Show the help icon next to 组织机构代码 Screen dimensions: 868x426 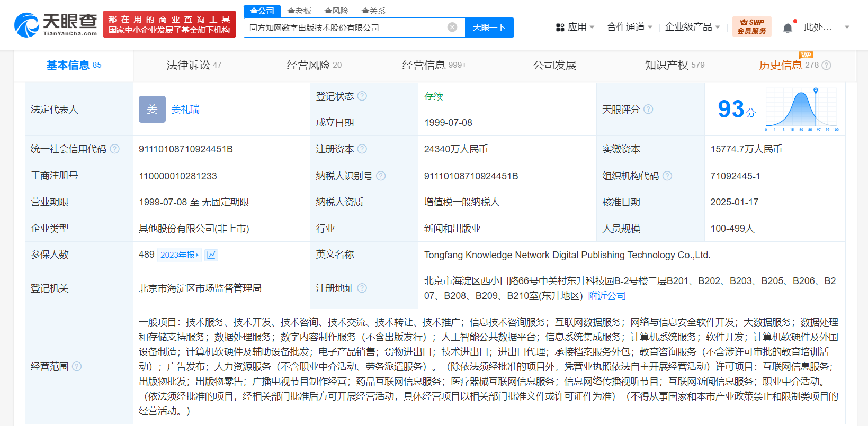click(667, 176)
